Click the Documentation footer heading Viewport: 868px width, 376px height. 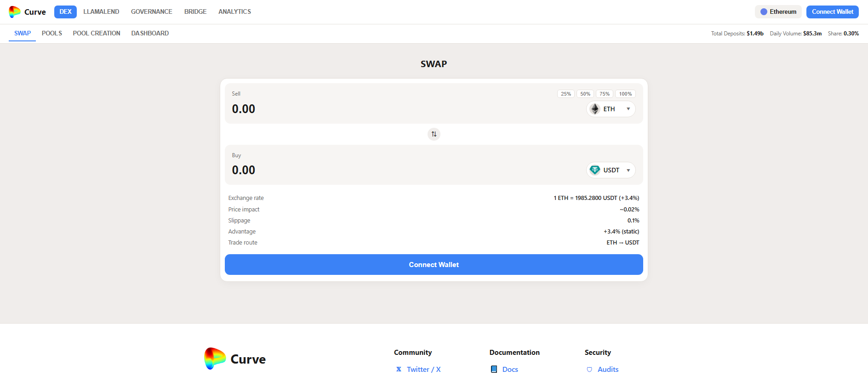[514, 353]
